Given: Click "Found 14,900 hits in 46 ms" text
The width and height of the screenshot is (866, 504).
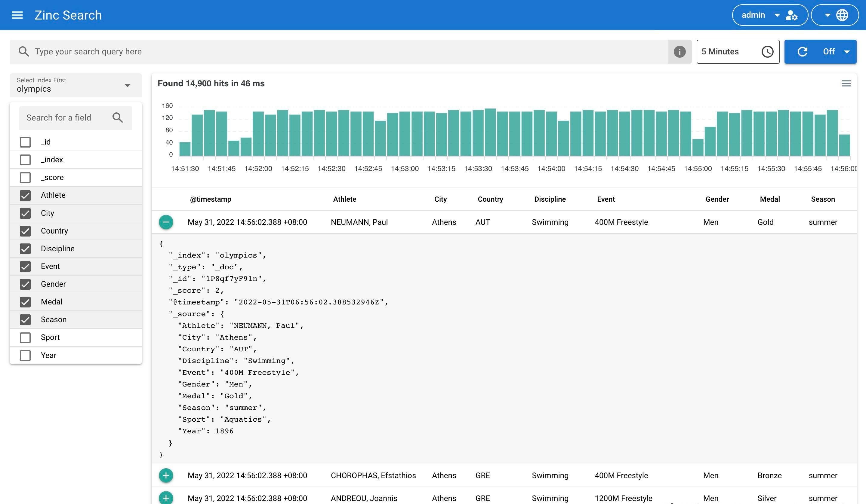Looking at the screenshot, I should [x=211, y=84].
